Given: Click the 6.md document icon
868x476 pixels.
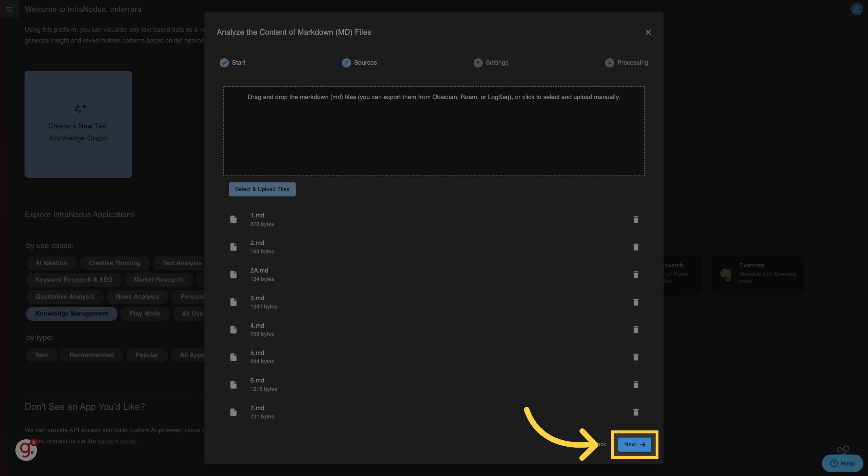Looking at the screenshot, I should click(233, 385).
